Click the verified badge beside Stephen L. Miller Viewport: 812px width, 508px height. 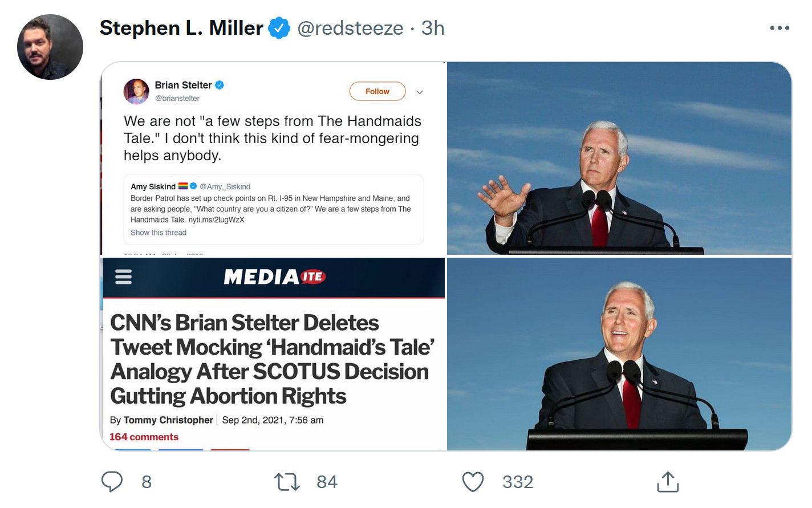(x=279, y=28)
